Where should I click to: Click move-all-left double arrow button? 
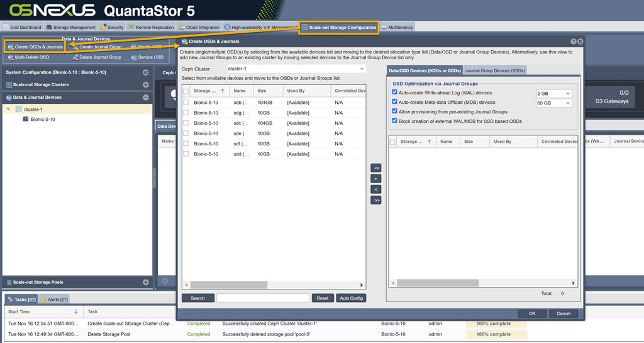[376, 168]
